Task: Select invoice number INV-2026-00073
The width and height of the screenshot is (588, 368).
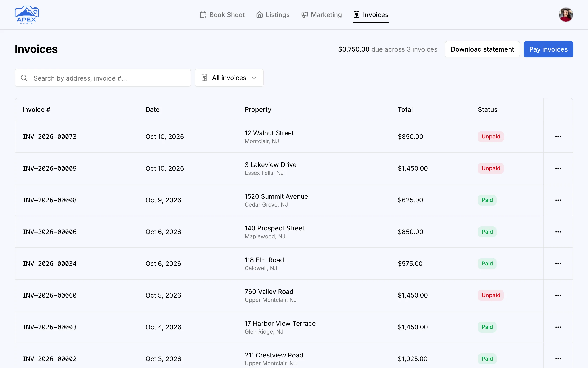Action: pos(50,137)
